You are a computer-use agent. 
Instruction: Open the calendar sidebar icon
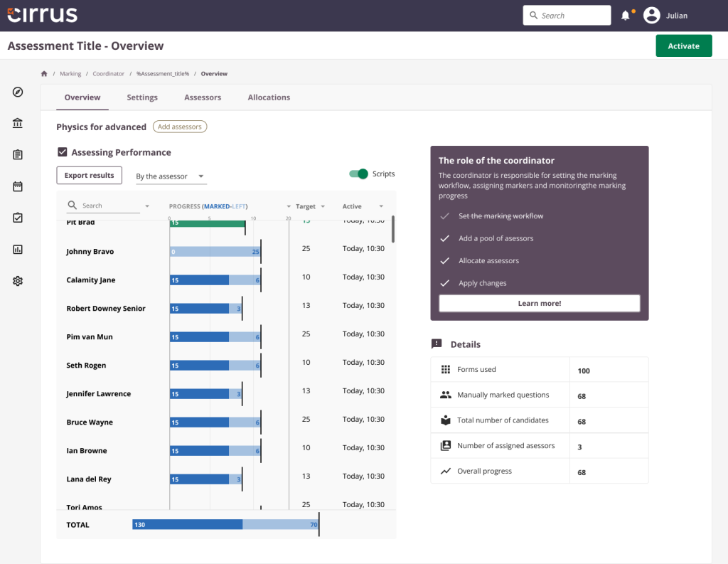(18, 186)
